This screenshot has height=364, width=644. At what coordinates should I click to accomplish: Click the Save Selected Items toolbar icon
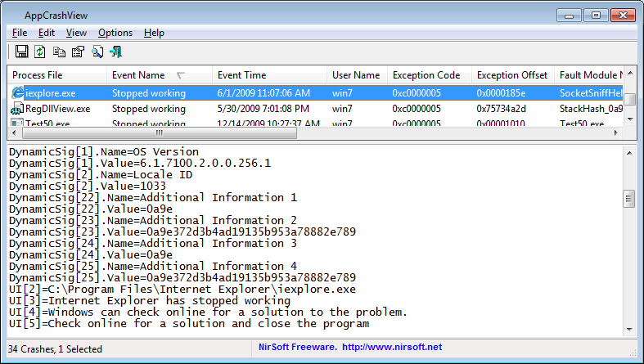(x=22, y=52)
